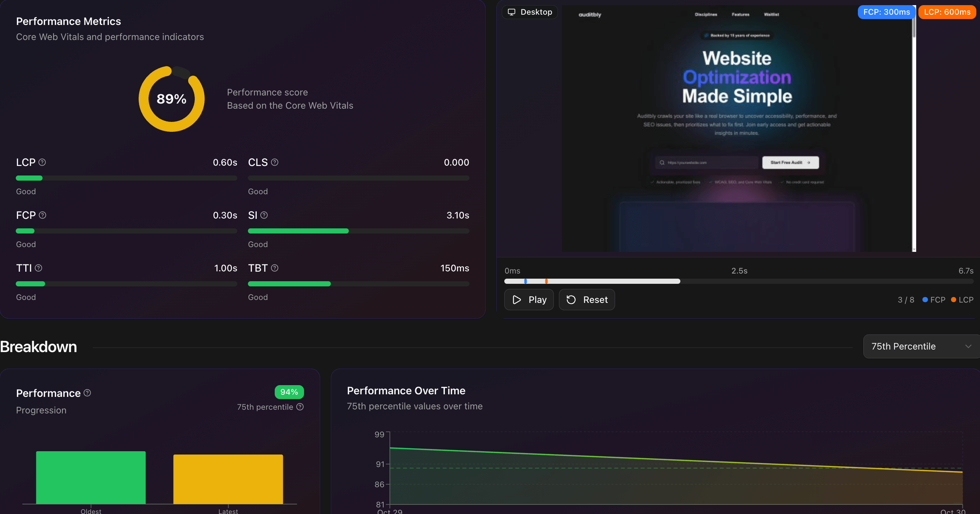Open the 75th percentile help icon
The width and height of the screenshot is (980, 514).
point(300,407)
